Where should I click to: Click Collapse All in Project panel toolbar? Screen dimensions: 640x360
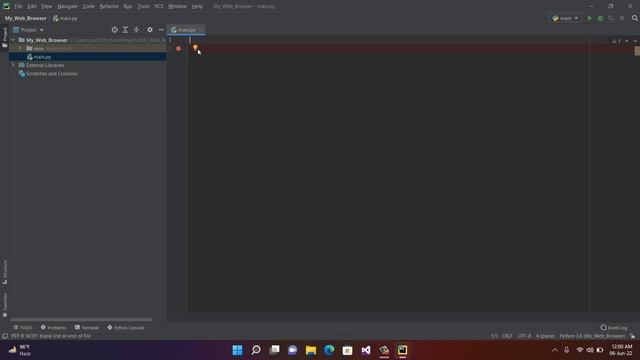136,30
